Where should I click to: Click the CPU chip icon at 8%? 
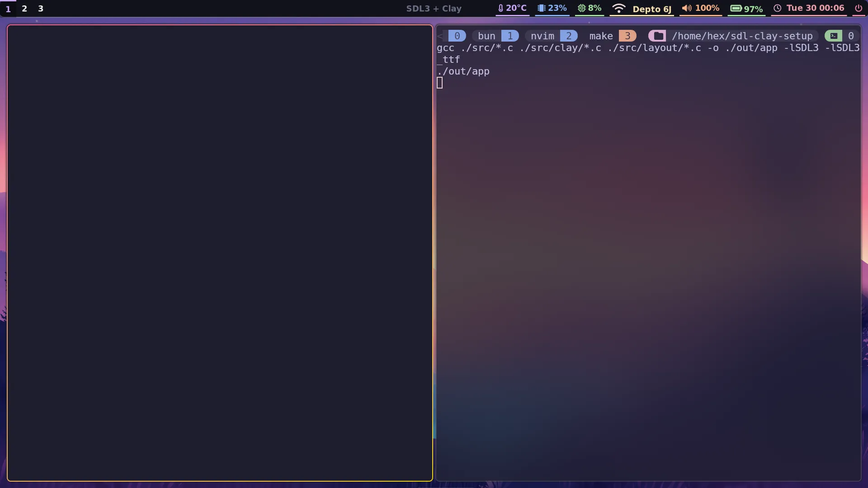(x=581, y=8)
